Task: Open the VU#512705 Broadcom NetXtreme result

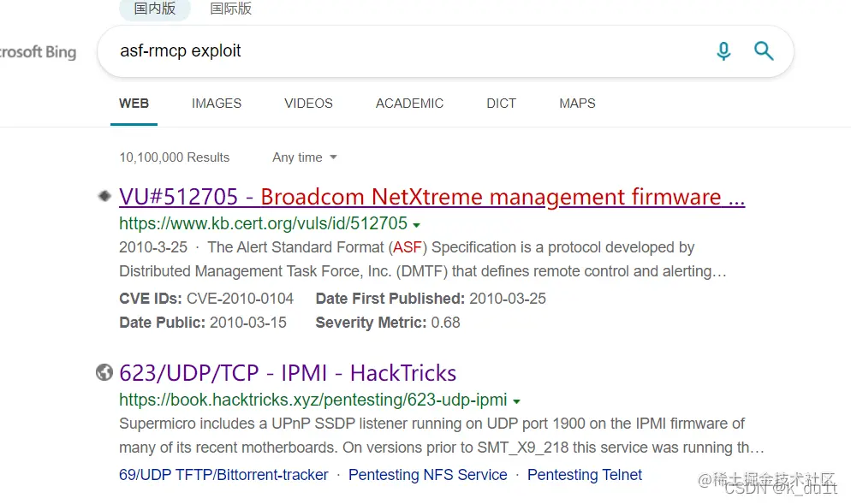Action: click(x=431, y=197)
